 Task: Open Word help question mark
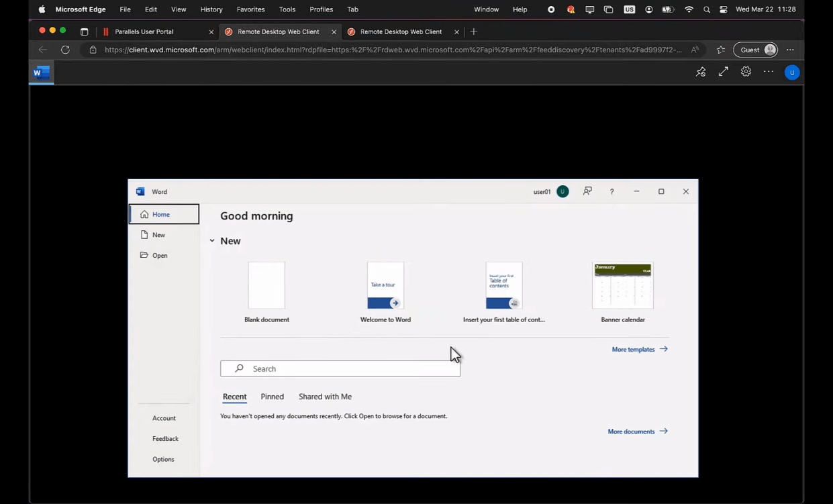[611, 192]
